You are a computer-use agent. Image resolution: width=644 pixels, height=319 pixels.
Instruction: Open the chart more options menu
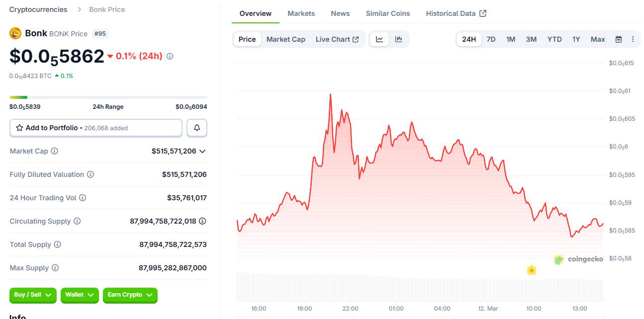pyautogui.click(x=633, y=39)
